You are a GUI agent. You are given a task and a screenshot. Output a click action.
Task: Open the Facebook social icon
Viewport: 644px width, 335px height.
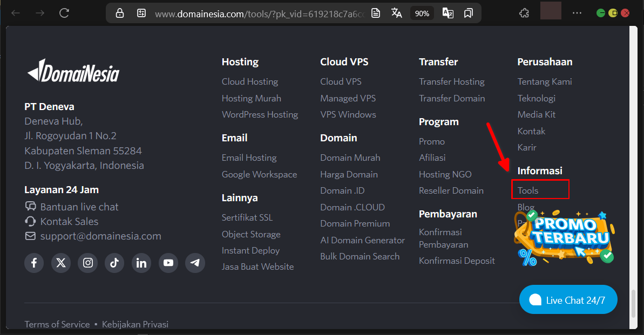pyautogui.click(x=34, y=263)
